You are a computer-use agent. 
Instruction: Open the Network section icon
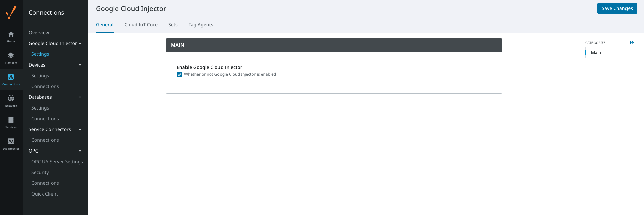[11, 101]
